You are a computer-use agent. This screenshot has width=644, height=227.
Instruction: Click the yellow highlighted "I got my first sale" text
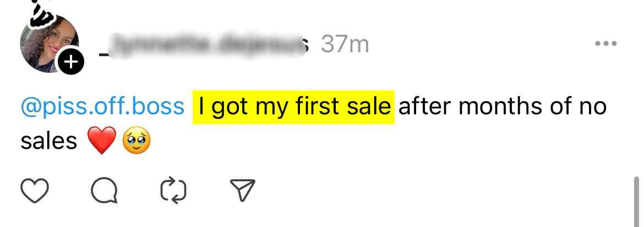[293, 107]
